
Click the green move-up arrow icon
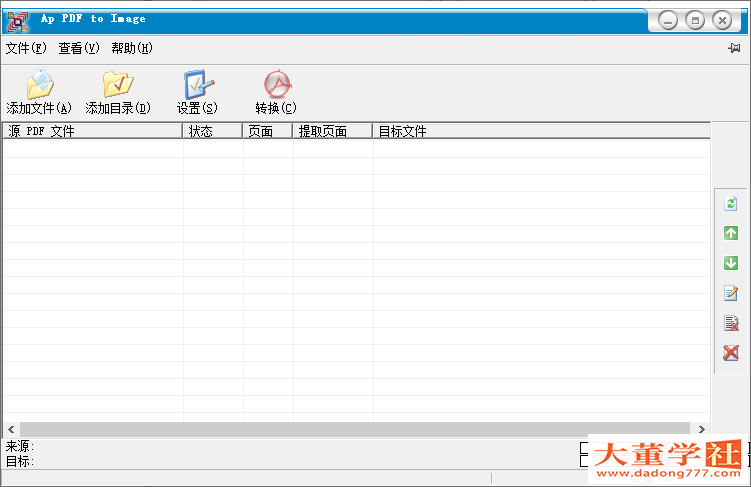click(731, 233)
